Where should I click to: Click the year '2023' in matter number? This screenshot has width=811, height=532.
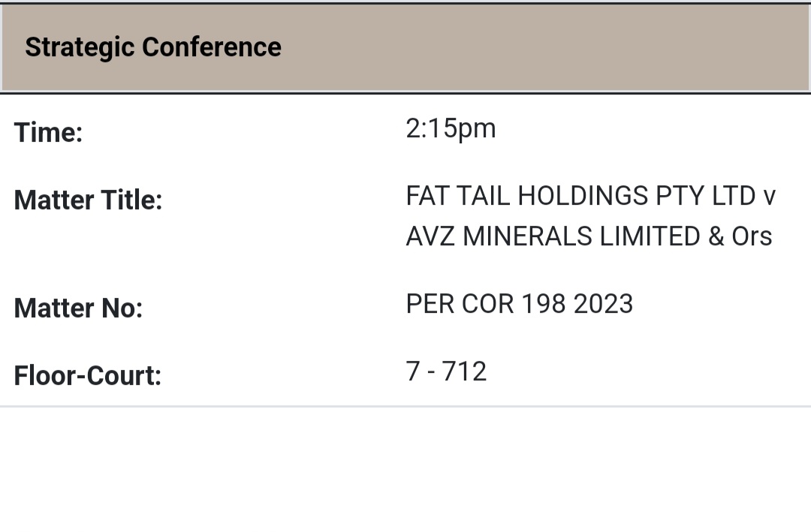point(603,304)
